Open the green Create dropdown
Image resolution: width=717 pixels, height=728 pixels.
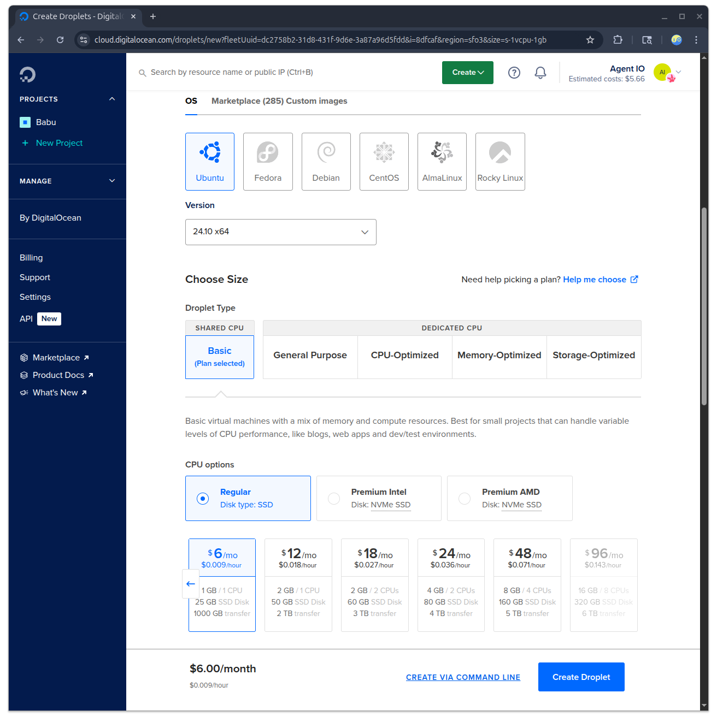pos(468,73)
